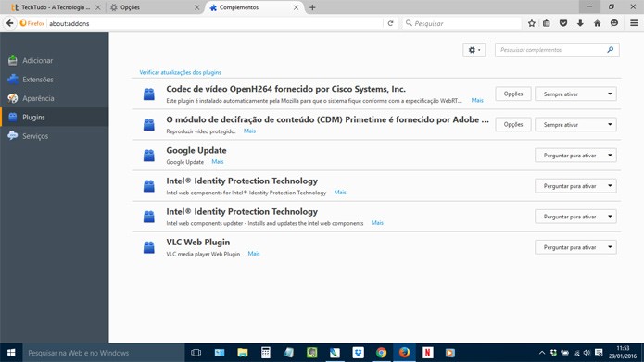Open volume control in system tray

[x=587, y=353]
